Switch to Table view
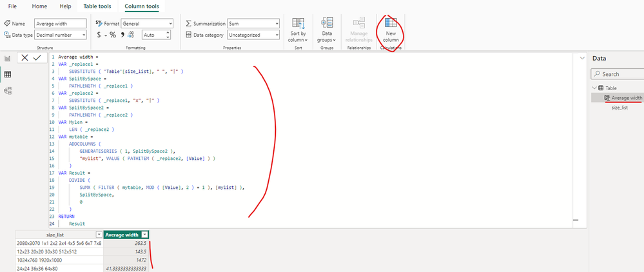 coord(7,74)
